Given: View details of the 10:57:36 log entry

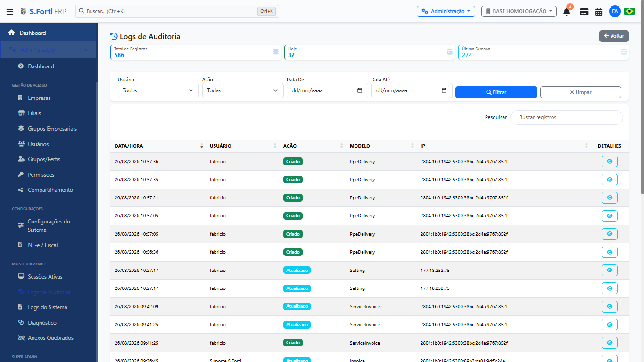Looking at the screenshot, I should (610, 161).
